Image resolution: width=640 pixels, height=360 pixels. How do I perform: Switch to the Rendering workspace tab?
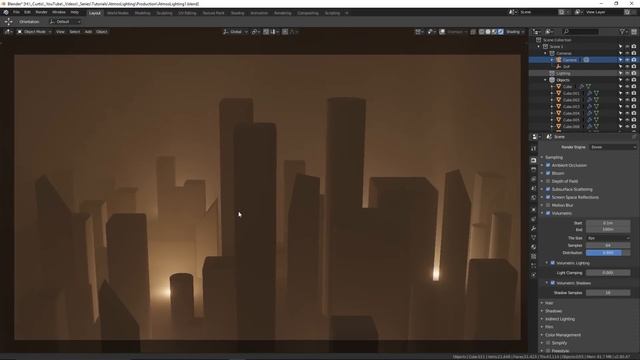pos(282,13)
